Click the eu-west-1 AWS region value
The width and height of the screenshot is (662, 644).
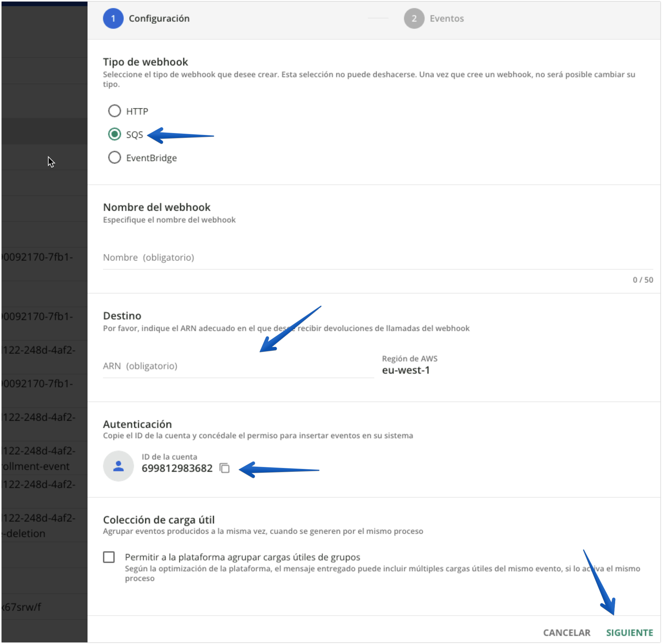[x=406, y=370]
